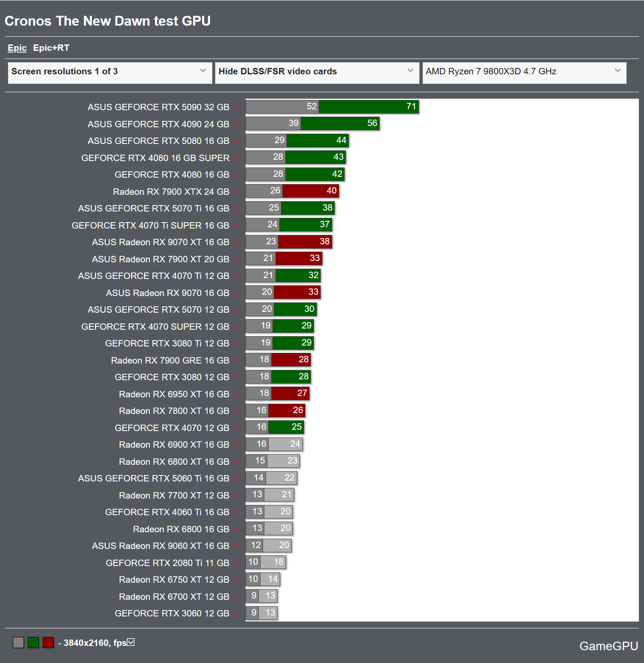Click the red X beside Radeon RX 7800 XT 16 GB
Viewport: 644px width, 663px height.
pos(235,411)
